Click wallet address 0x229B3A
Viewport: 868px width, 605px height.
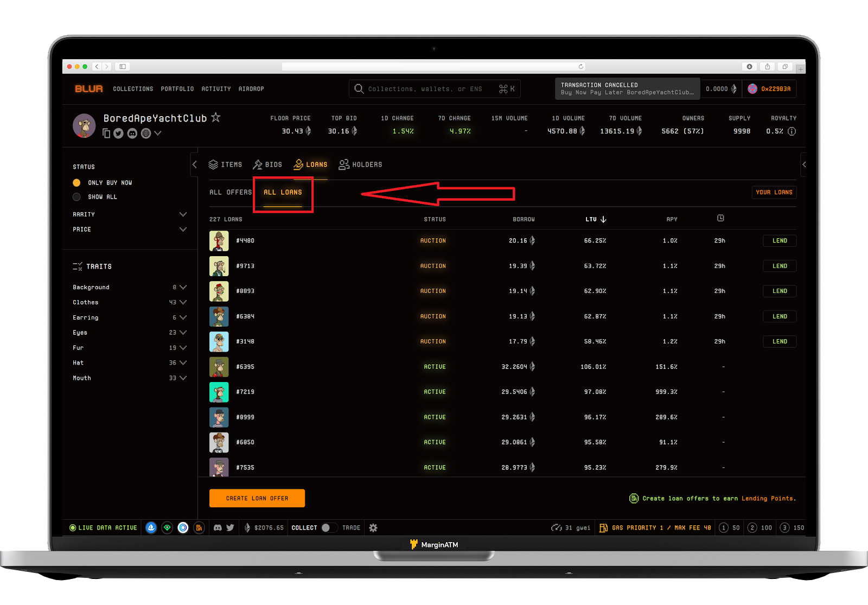(776, 89)
